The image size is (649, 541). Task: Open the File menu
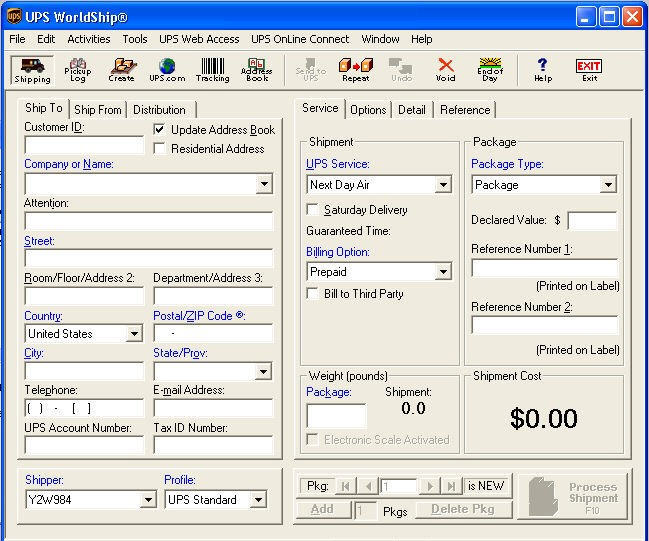click(17, 39)
